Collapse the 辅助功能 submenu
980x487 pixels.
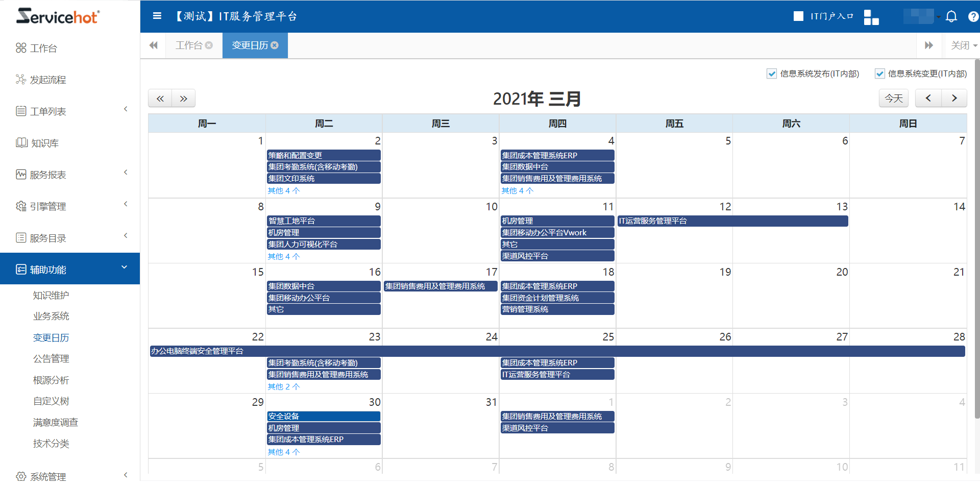(x=124, y=266)
